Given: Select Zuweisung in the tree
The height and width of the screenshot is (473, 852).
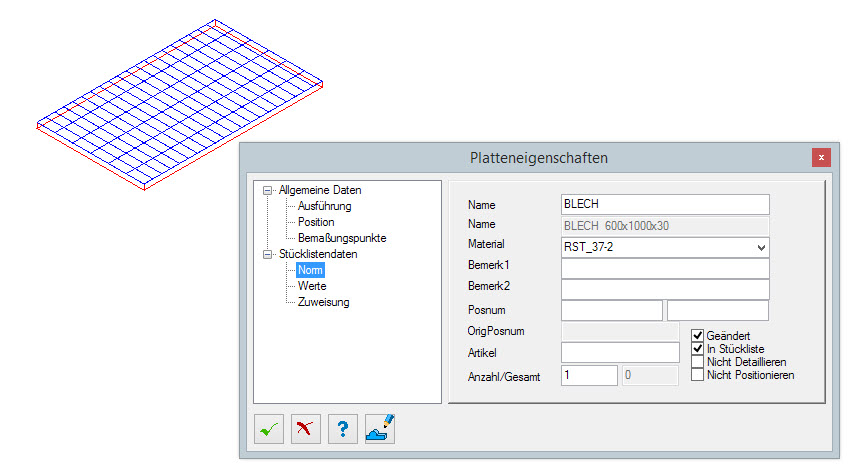Looking at the screenshot, I should pyautogui.click(x=323, y=302).
